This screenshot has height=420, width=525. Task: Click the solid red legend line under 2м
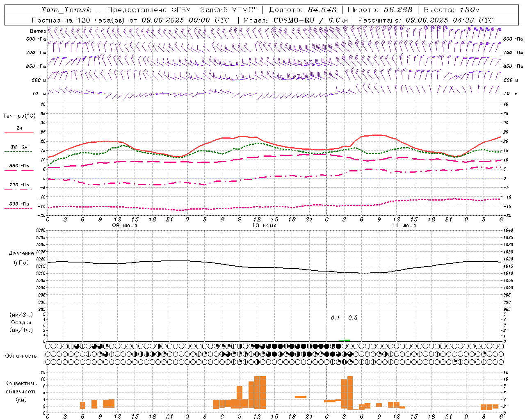(x=19, y=132)
